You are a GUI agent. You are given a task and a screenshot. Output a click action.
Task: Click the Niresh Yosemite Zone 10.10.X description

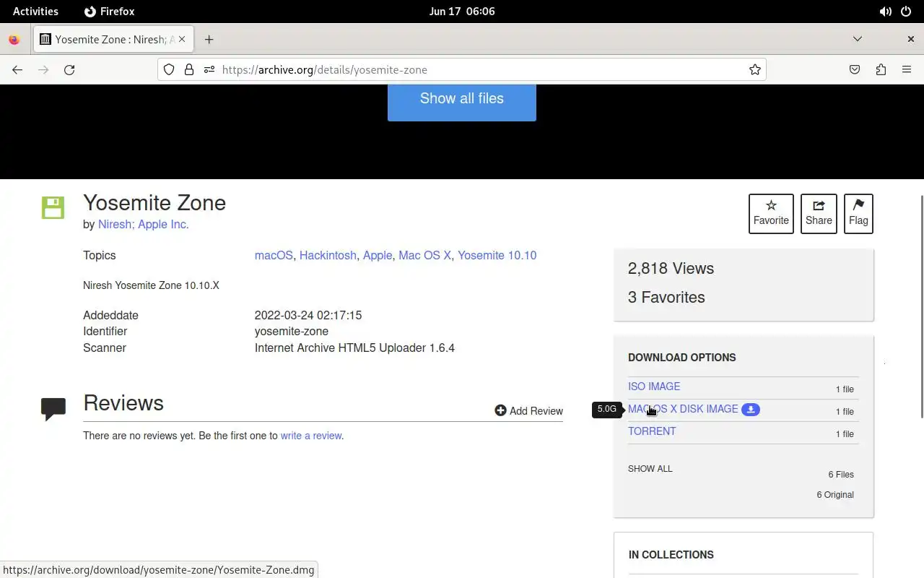[x=151, y=285]
